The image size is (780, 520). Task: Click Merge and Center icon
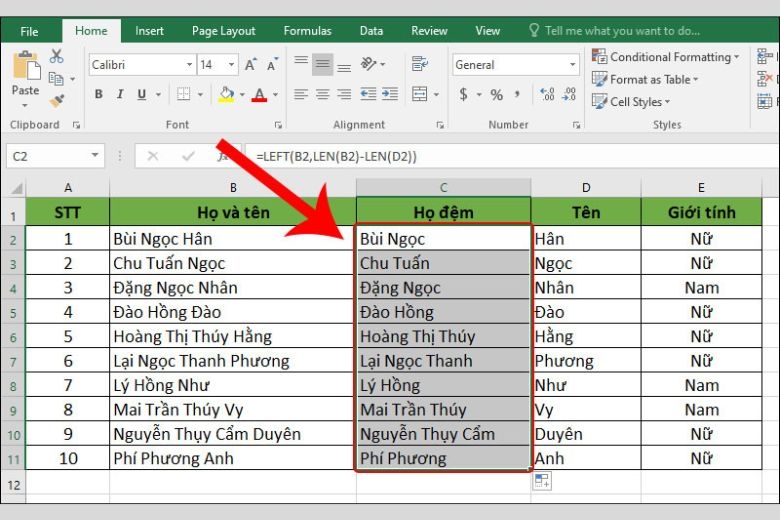pos(420,94)
